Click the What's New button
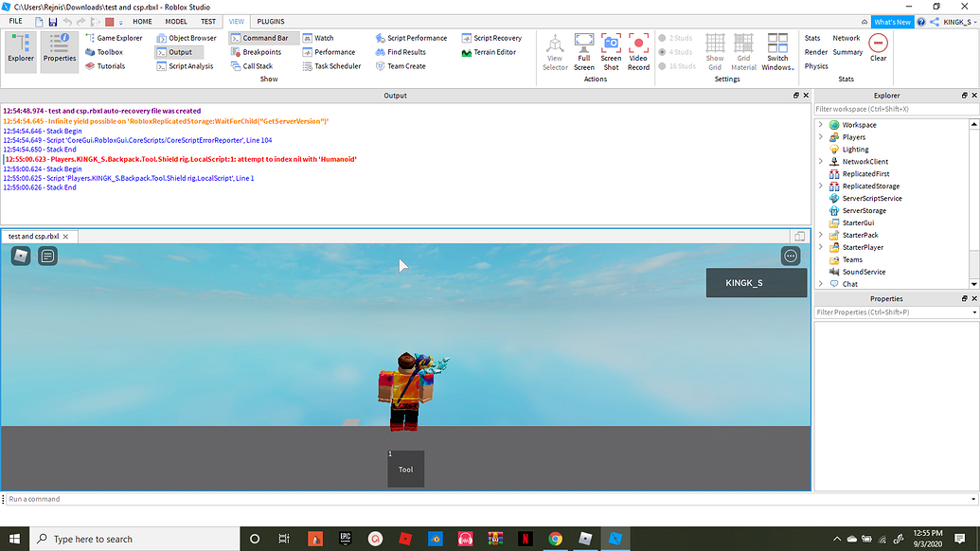Screen dimensions: 980x551 [892, 22]
